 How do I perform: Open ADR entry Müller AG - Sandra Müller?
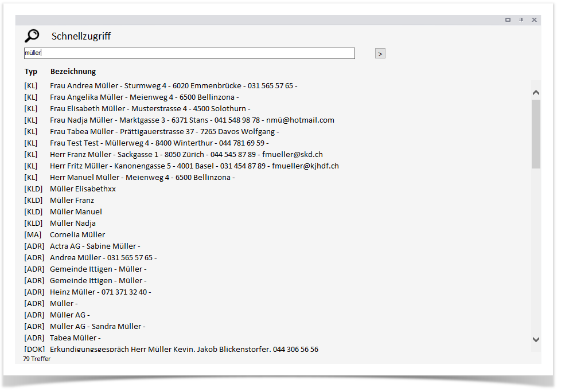coord(98,326)
